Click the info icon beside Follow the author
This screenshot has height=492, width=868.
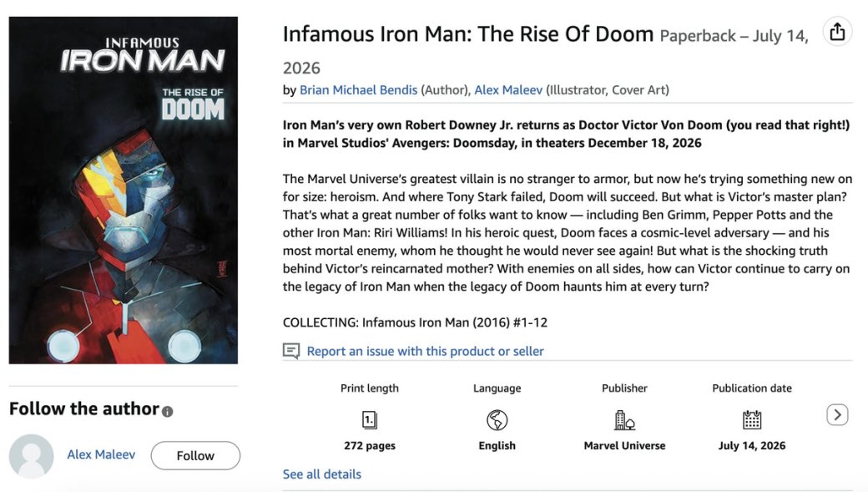tap(168, 411)
